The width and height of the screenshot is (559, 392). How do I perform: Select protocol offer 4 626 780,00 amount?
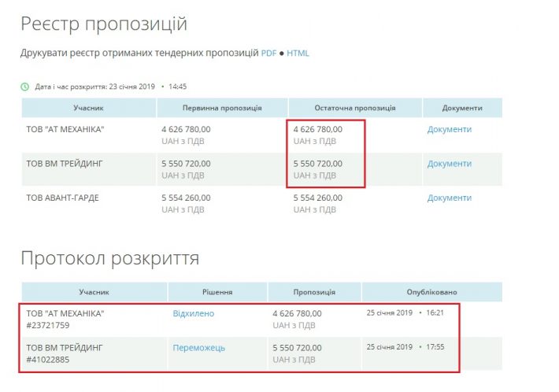297,313
